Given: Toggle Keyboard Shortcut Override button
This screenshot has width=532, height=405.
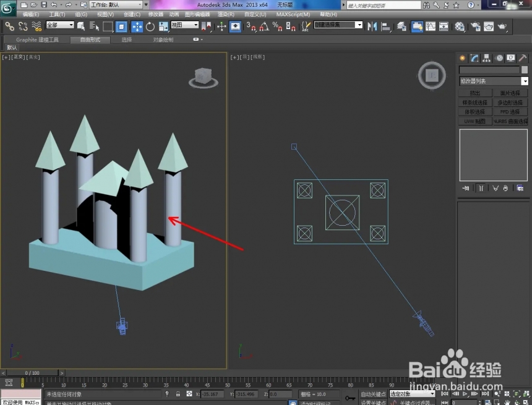Looking at the screenshot, I should point(236,27).
